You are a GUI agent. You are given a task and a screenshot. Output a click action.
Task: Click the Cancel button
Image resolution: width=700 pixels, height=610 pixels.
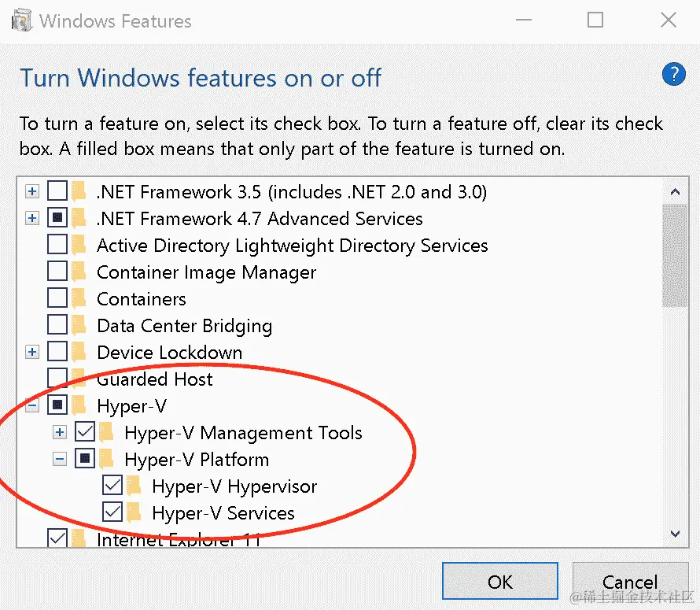(x=630, y=582)
